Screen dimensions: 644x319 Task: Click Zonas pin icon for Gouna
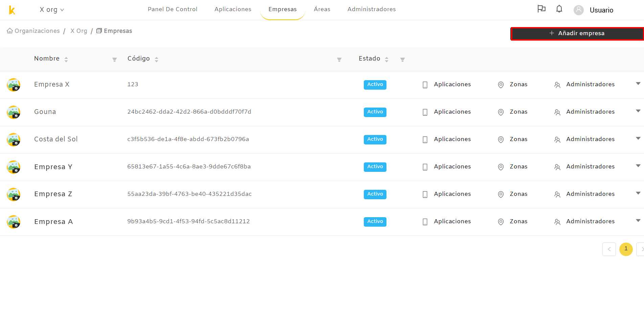pos(501,112)
